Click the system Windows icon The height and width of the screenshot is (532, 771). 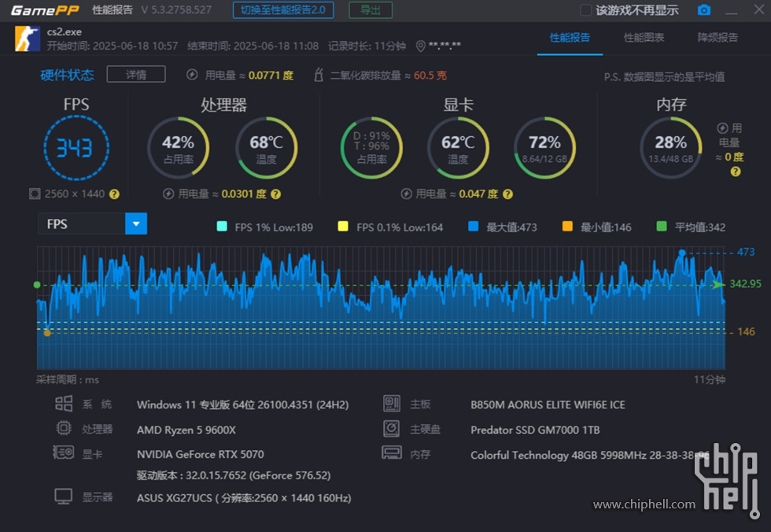[64, 404]
